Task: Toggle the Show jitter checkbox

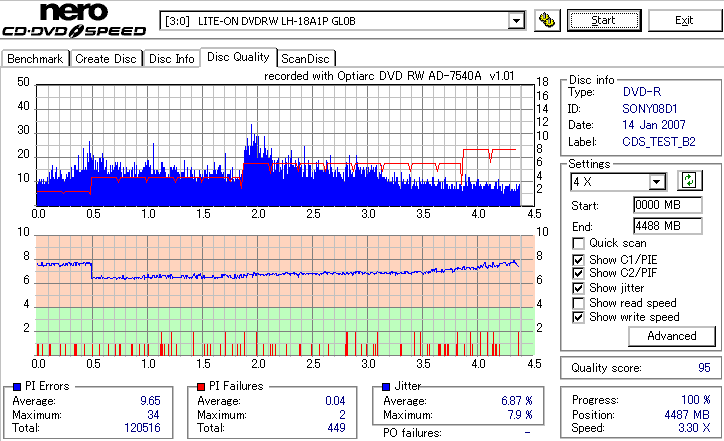Action: [578, 288]
